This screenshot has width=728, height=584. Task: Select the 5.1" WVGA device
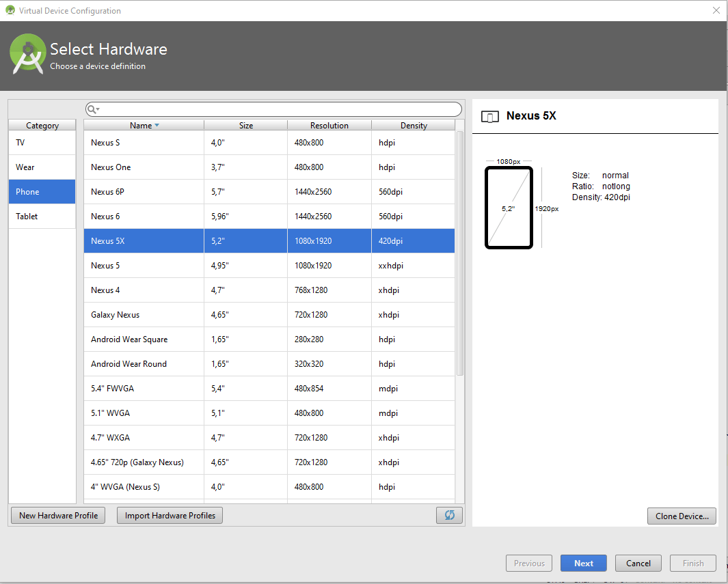[269, 413]
